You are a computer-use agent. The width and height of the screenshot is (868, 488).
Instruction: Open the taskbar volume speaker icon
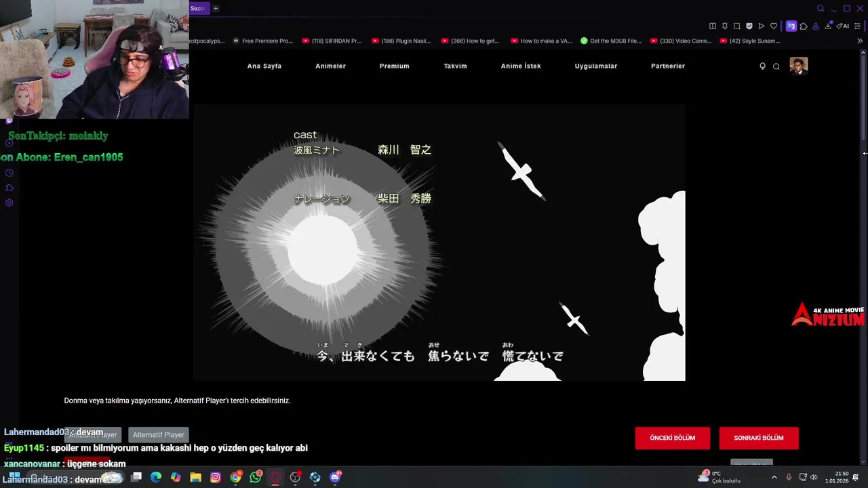pyautogui.click(x=814, y=477)
